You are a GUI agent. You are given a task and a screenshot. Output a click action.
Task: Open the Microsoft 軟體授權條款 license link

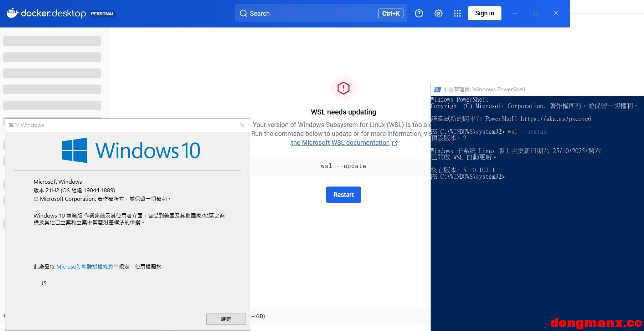tap(85, 267)
